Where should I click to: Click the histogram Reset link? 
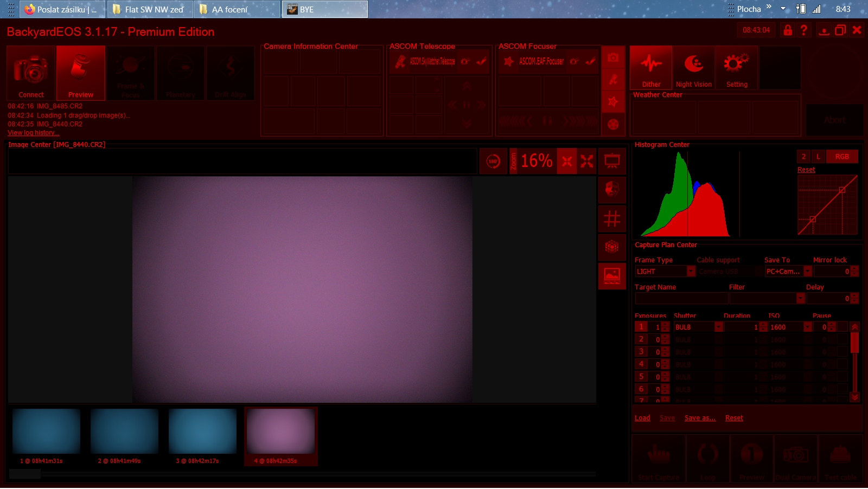click(x=806, y=170)
